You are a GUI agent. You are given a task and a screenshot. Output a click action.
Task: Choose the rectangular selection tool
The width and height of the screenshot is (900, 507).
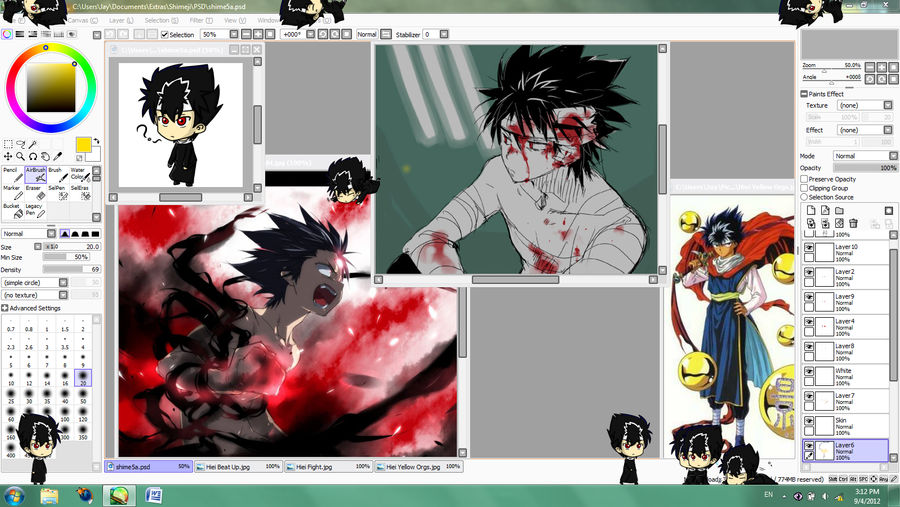tap(8, 144)
